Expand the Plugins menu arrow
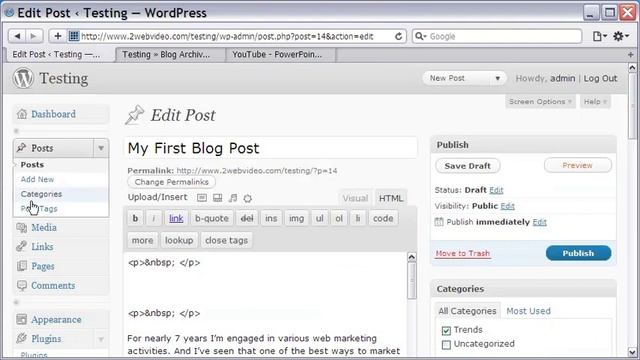The width and height of the screenshot is (640, 360). point(101,339)
